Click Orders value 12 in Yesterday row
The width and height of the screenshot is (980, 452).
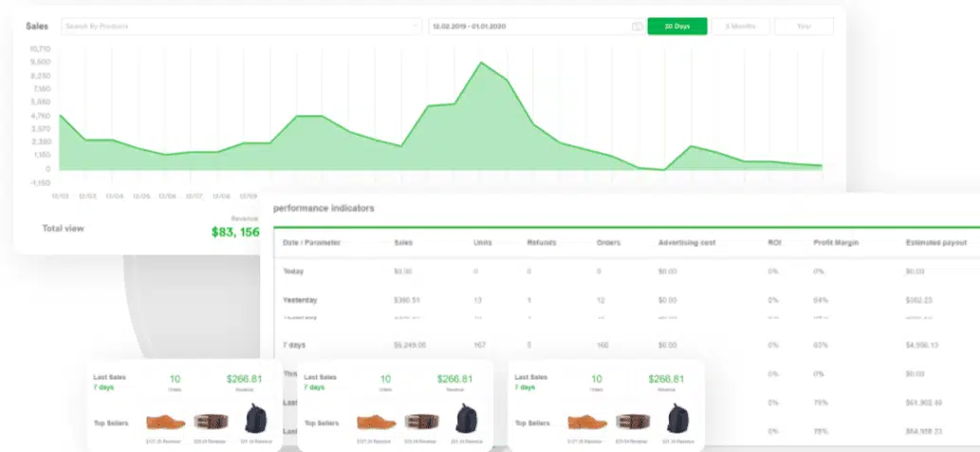601,301
